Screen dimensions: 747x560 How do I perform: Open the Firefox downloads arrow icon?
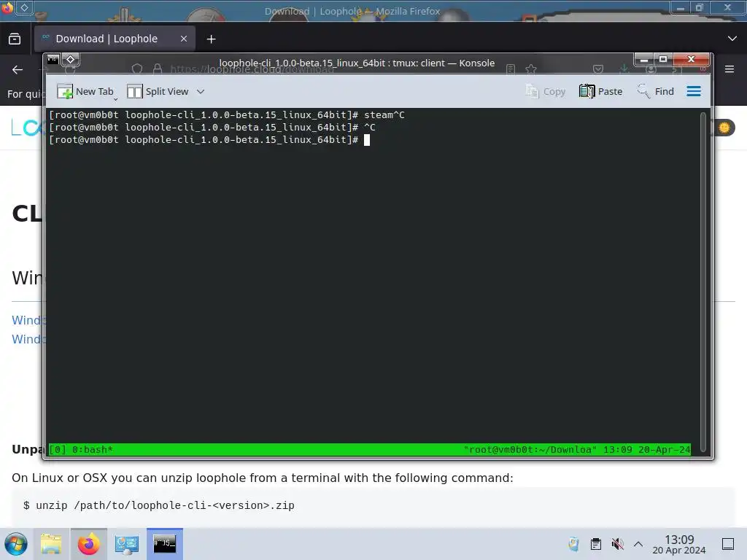[624, 69]
